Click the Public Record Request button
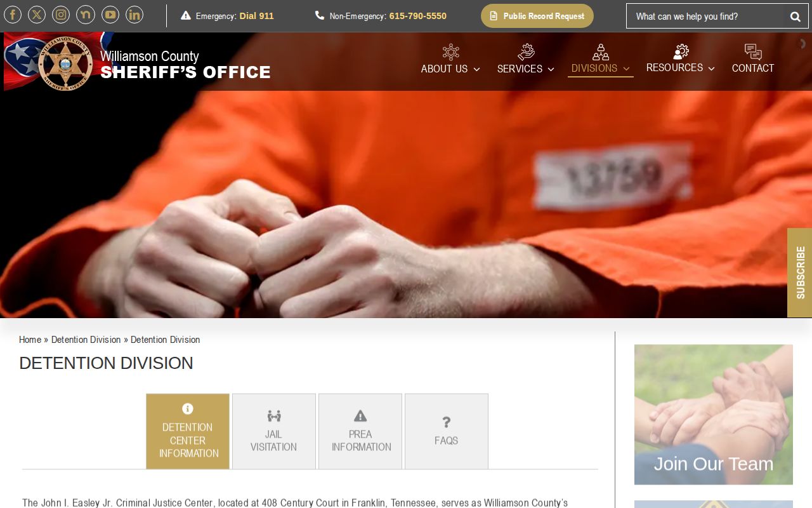Screen dimensions: 812x508 tap(537, 16)
